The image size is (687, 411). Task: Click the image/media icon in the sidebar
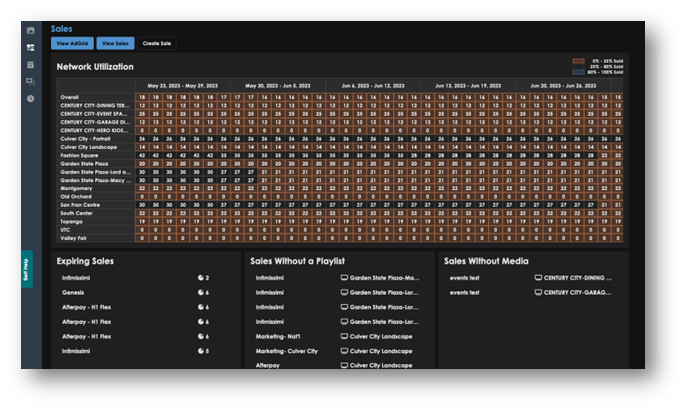(x=30, y=30)
